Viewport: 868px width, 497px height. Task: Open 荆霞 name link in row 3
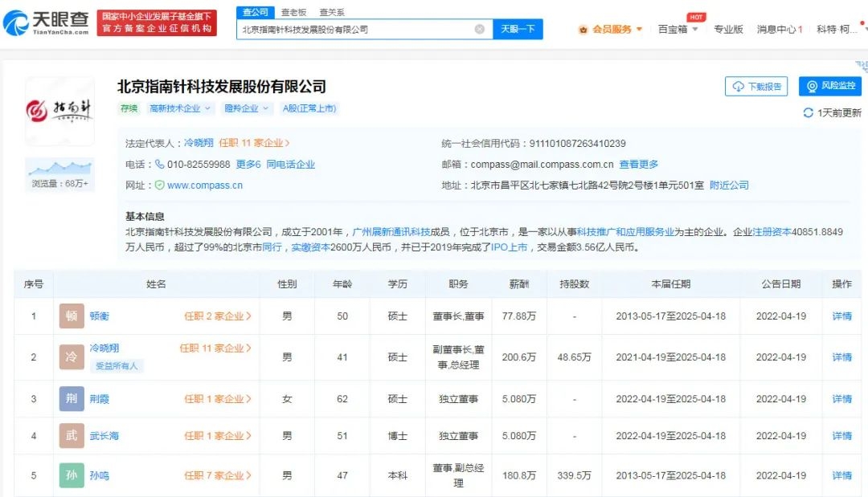coord(100,399)
